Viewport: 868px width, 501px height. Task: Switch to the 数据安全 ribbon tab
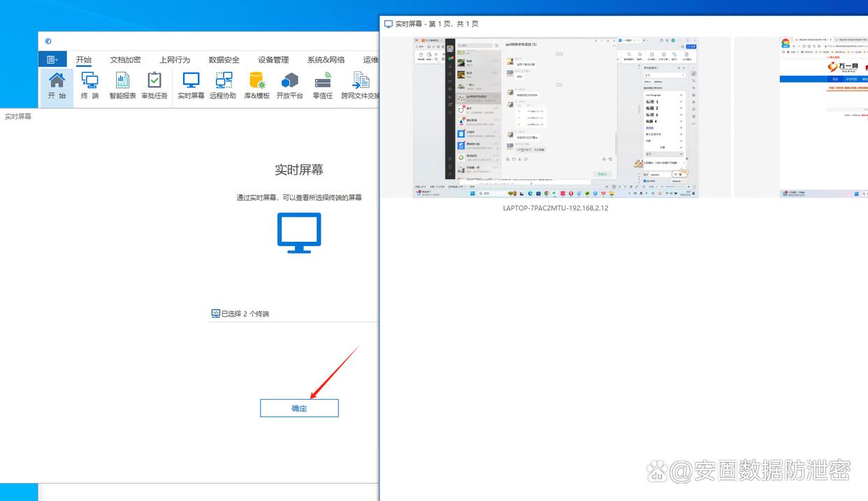pos(224,59)
